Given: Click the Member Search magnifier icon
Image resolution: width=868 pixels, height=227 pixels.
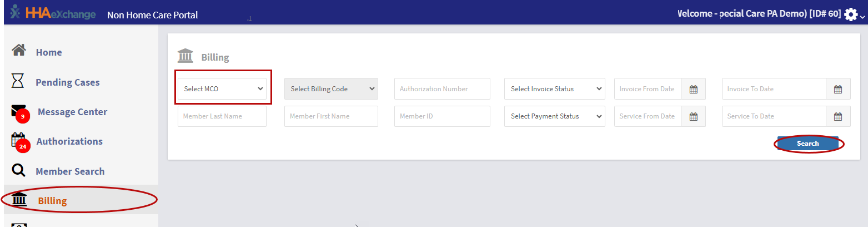Looking at the screenshot, I should click(18, 170).
